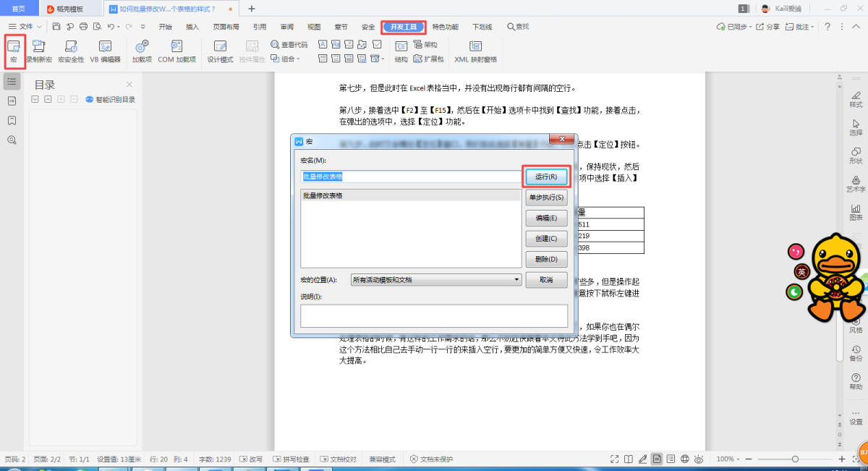Open 宏安全性 macro security settings
868x471 pixels.
point(71,51)
